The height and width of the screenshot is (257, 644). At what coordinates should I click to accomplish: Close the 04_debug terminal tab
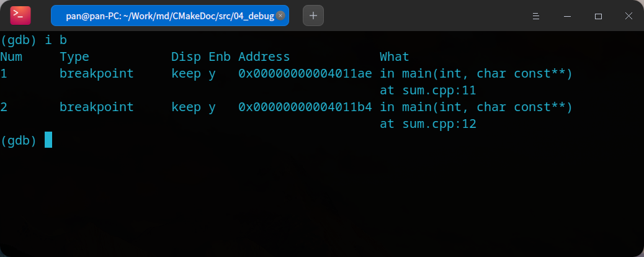coord(280,16)
